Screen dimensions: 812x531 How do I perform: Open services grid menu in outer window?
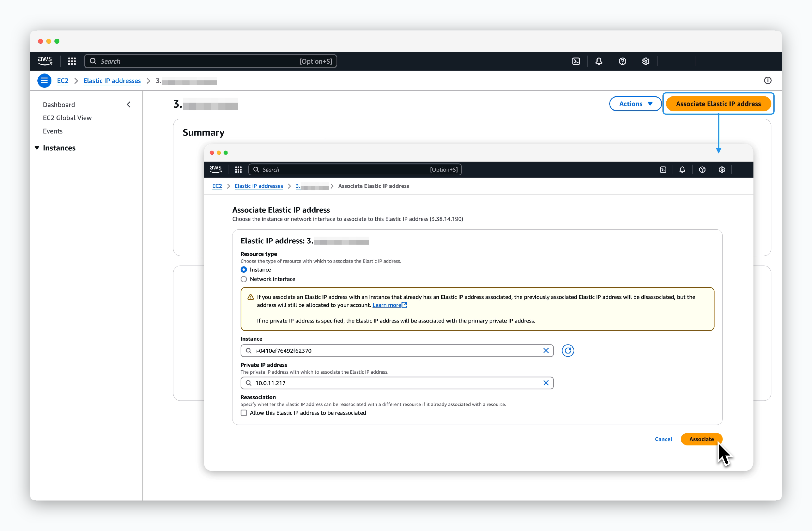click(x=72, y=61)
